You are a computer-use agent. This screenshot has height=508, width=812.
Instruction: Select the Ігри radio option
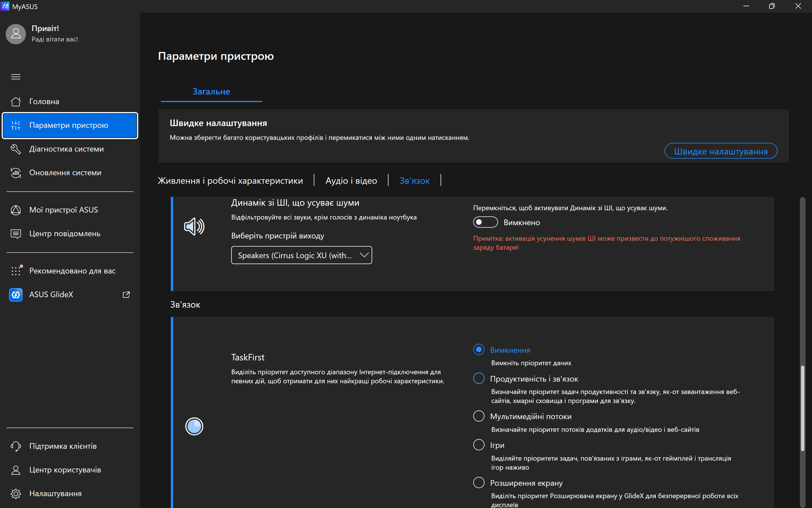tap(479, 445)
